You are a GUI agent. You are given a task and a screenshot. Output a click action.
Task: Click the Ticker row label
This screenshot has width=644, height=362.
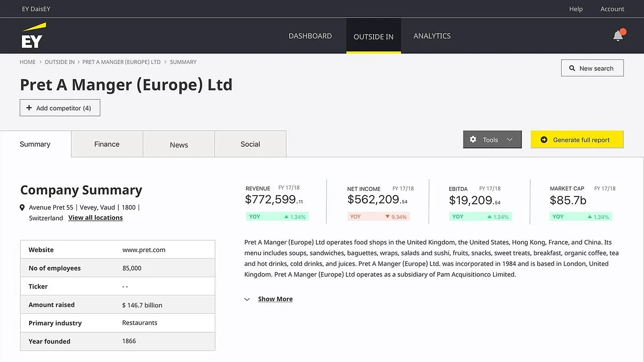click(38, 286)
